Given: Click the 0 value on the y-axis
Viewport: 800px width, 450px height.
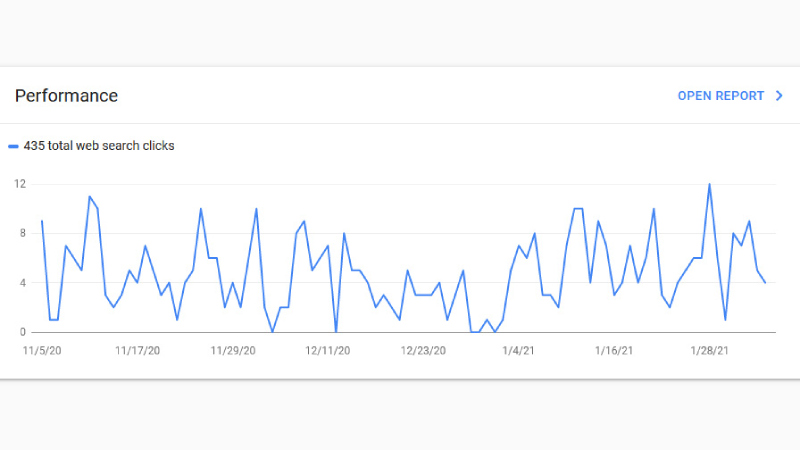Looking at the screenshot, I should click(22, 332).
